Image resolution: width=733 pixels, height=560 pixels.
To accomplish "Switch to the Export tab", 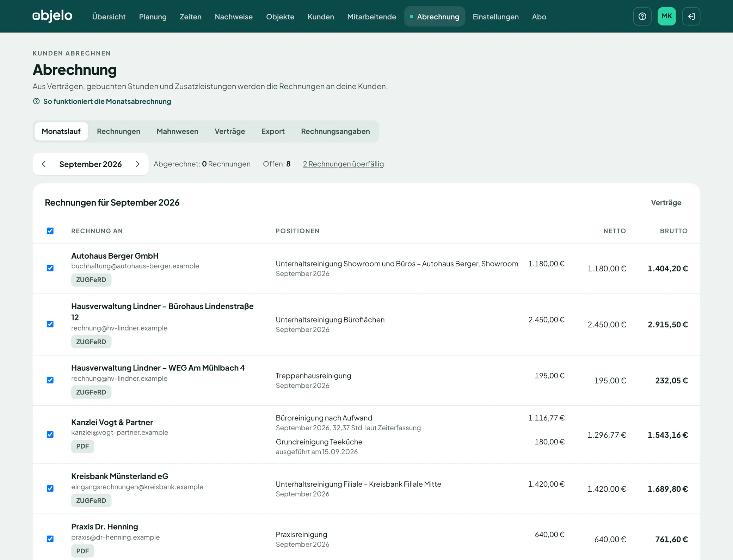I will (273, 131).
